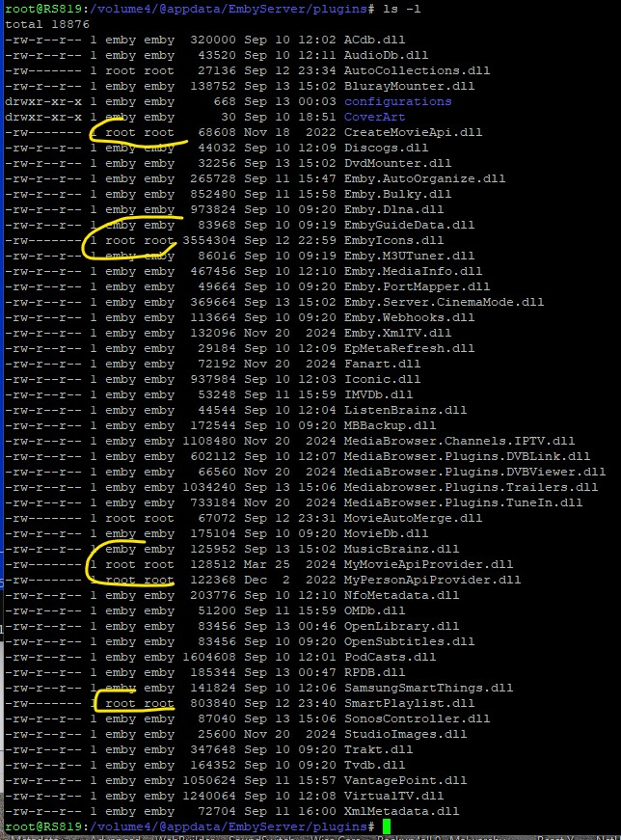
Task: Click the OMDb.dll file name
Action: click(374, 610)
